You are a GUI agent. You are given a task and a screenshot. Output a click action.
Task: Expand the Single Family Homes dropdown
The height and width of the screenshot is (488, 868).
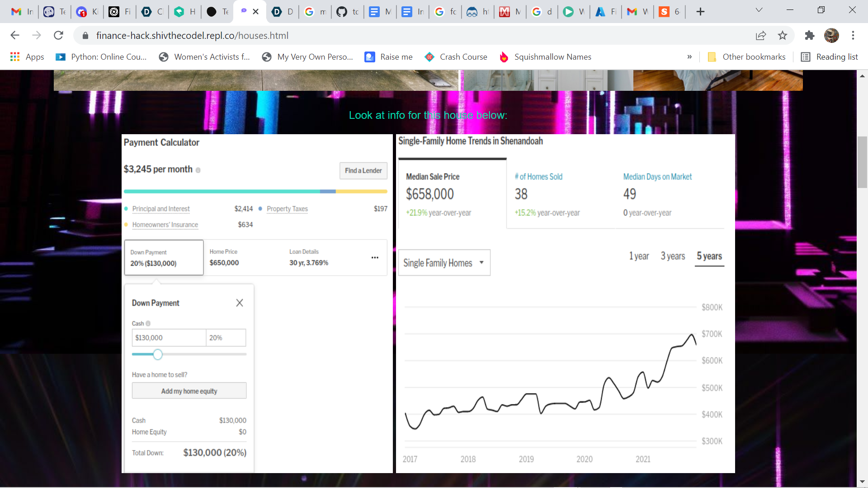[444, 263]
